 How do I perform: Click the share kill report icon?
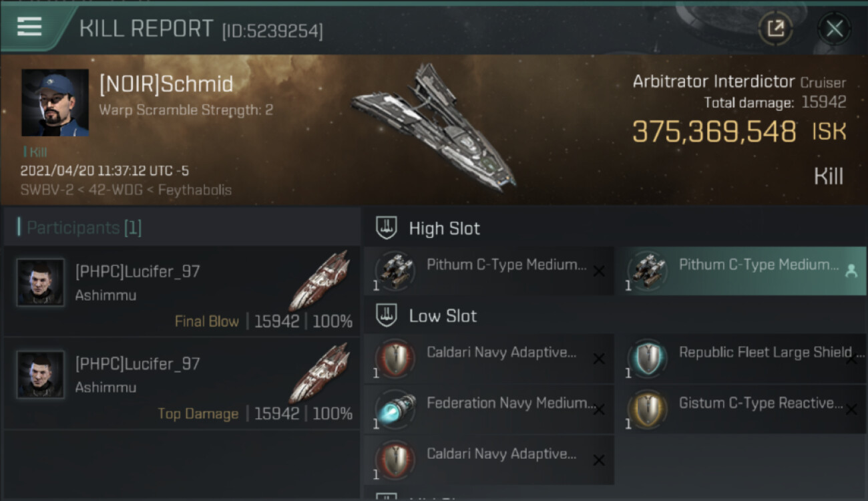[776, 29]
